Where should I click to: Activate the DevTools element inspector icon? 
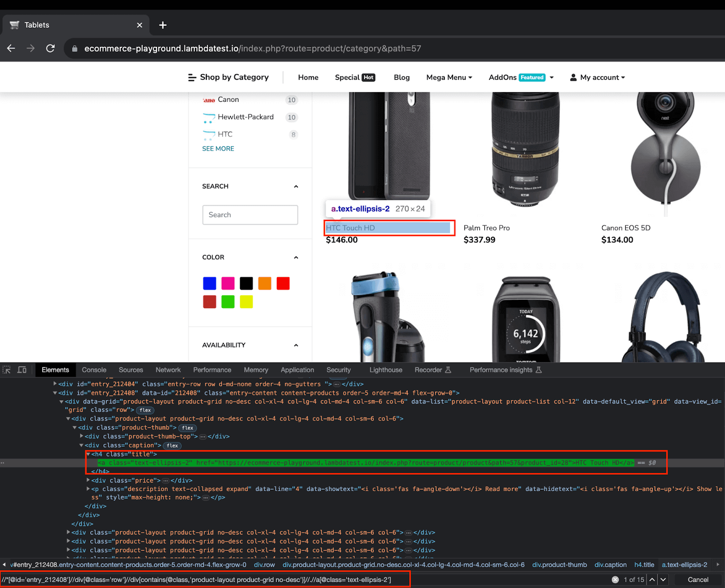tap(7, 370)
